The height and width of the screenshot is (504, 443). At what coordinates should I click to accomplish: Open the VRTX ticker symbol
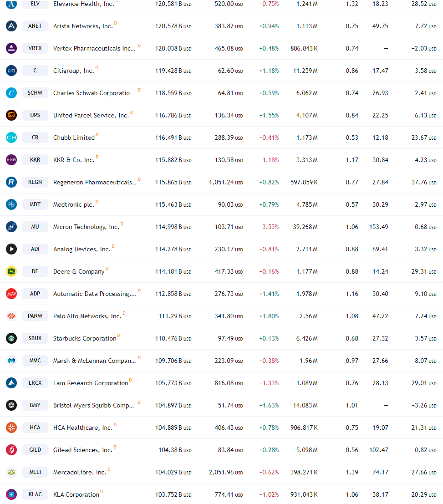pos(35,48)
